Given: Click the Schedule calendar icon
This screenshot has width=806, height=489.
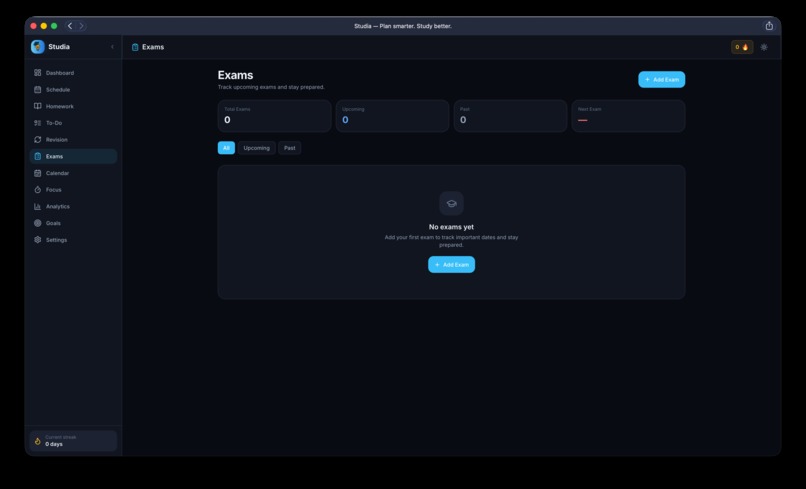Looking at the screenshot, I should (x=38, y=89).
